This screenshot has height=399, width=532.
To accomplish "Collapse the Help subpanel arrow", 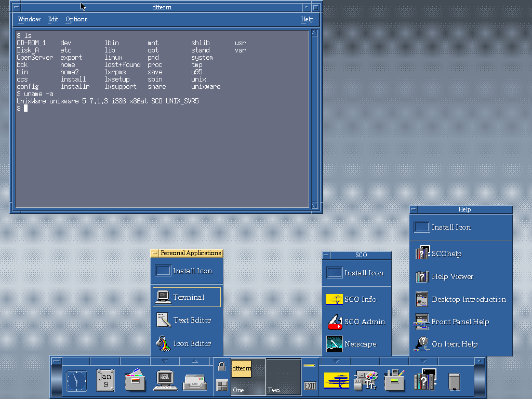I will tap(423, 361).
